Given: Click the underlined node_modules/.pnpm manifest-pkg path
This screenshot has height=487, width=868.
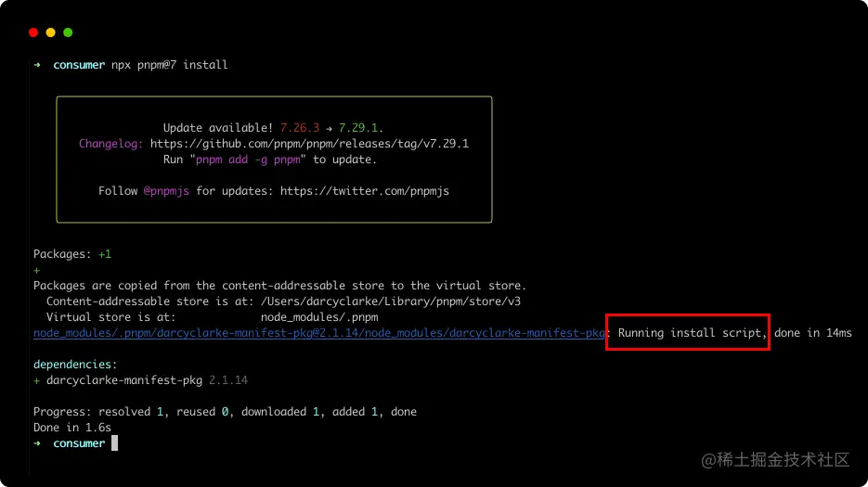Looking at the screenshot, I should pos(318,333).
